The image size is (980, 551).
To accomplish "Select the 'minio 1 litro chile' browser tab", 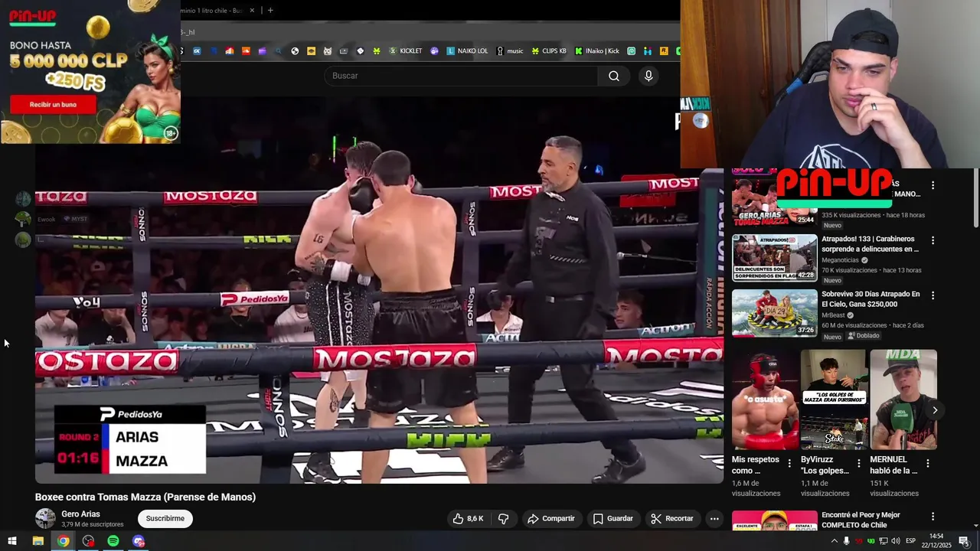I will click(218, 11).
